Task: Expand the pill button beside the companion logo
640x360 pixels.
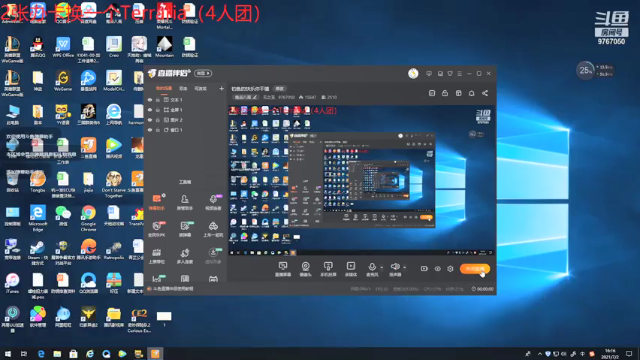Action: click(203, 73)
